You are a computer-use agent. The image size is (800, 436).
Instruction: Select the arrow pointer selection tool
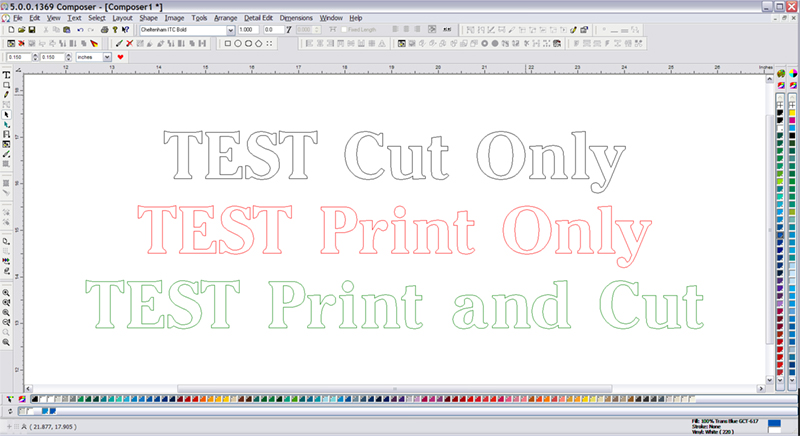pyautogui.click(x=7, y=115)
